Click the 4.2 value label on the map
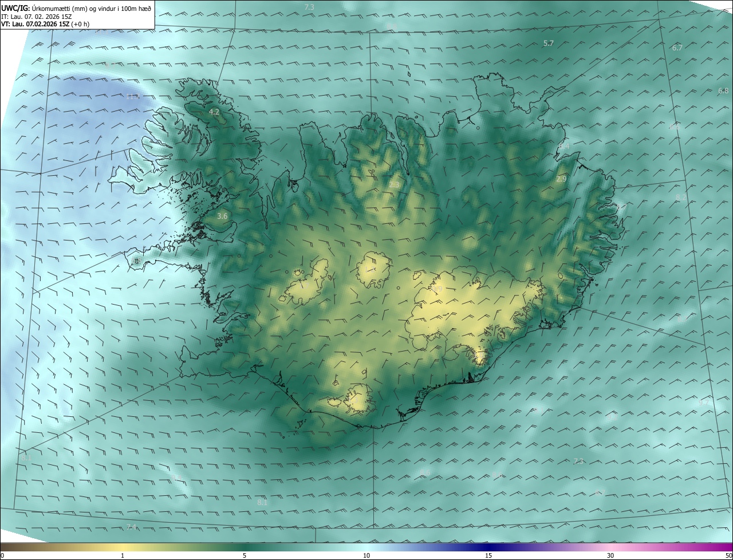Screen dimensions: 733x560 (214, 112)
